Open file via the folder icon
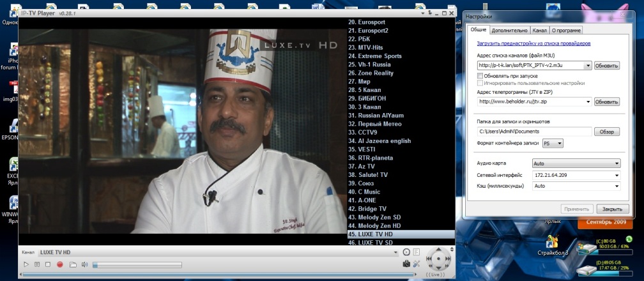The image size is (644, 281). click(x=73, y=264)
